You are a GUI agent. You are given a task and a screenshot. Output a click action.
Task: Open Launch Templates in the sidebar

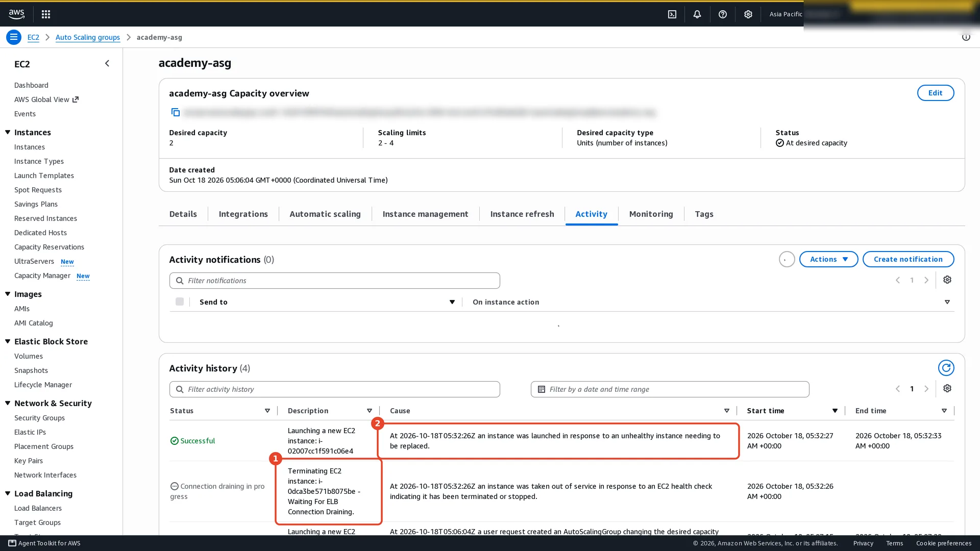coord(44,176)
